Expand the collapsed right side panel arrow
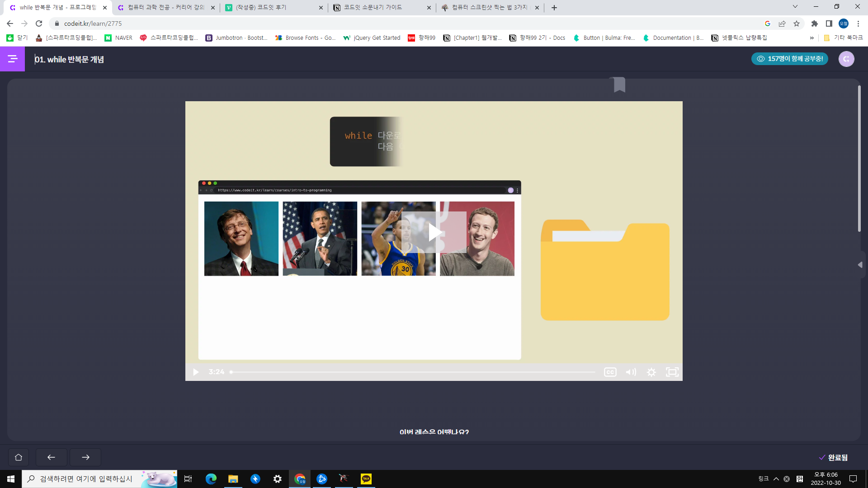Screen dimensions: 868x488 [860, 265]
